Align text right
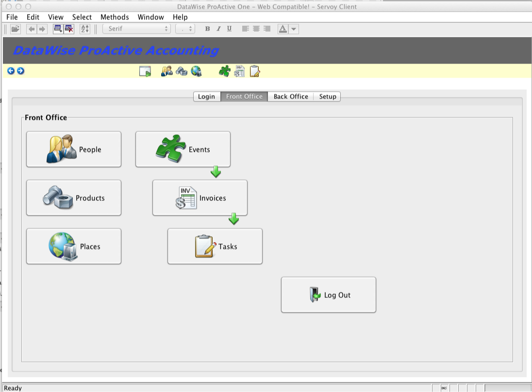Viewport: 532px width, 392px height. 267,29
